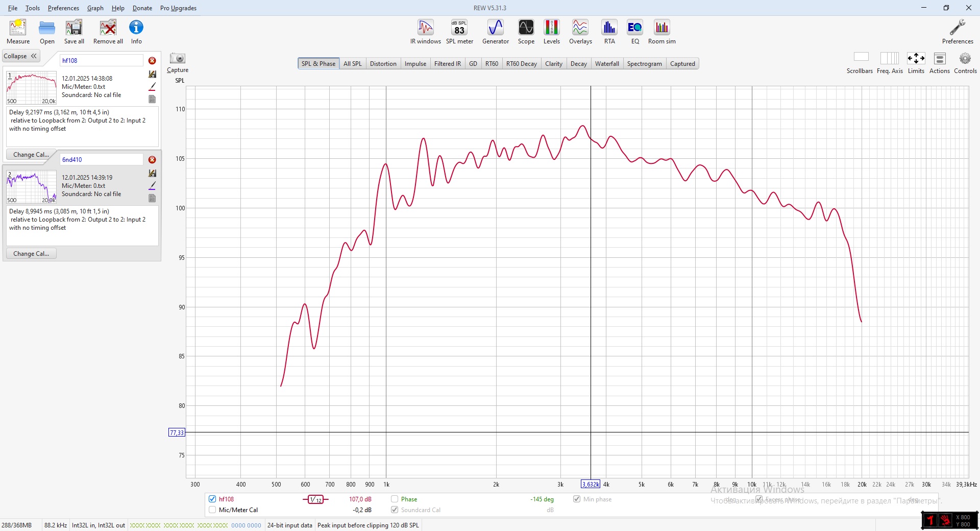Click the Open file icon
The height and width of the screenshot is (531, 980).
(x=47, y=32)
